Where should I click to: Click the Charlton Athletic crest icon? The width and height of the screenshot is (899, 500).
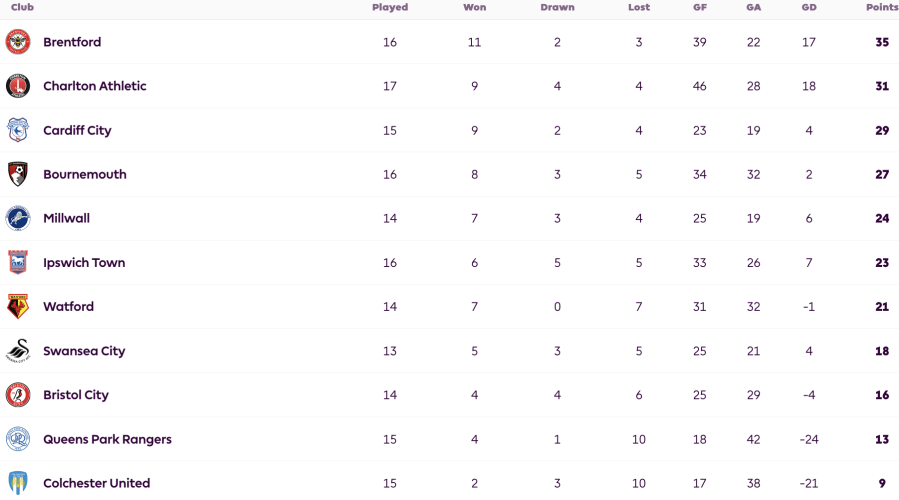[x=18, y=86]
